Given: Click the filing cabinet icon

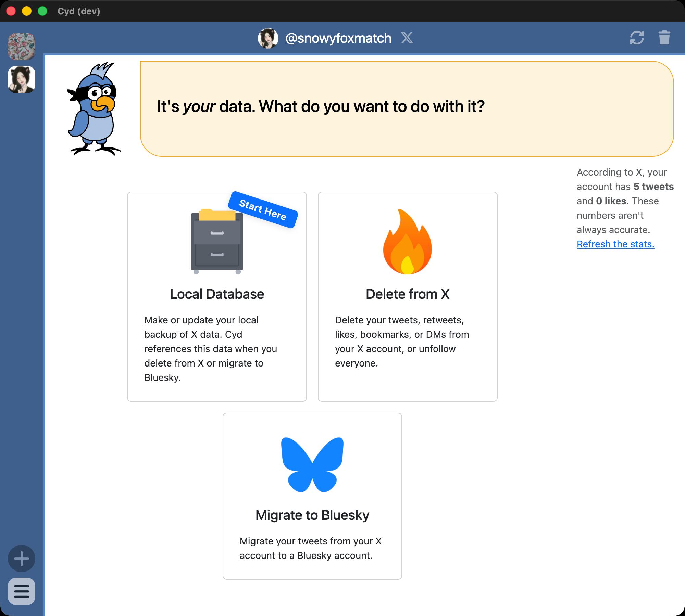Looking at the screenshot, I should point(217,241).
